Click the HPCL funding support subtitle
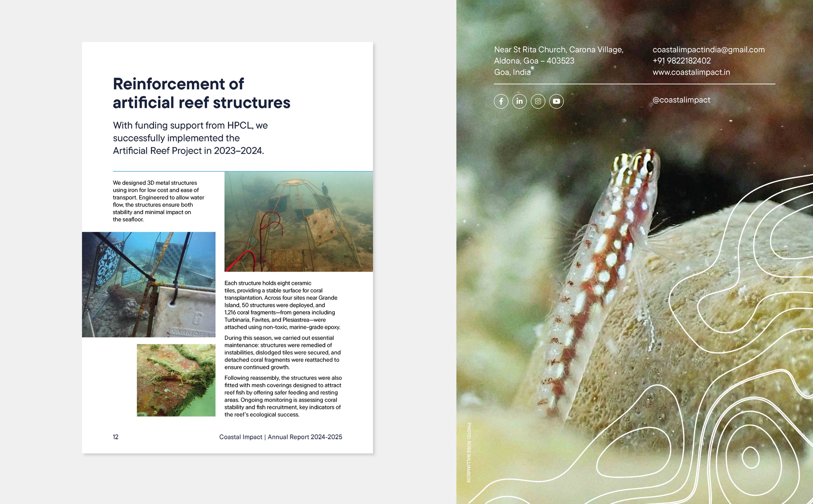This screenshot has height=504, width=813. point(190,138)
